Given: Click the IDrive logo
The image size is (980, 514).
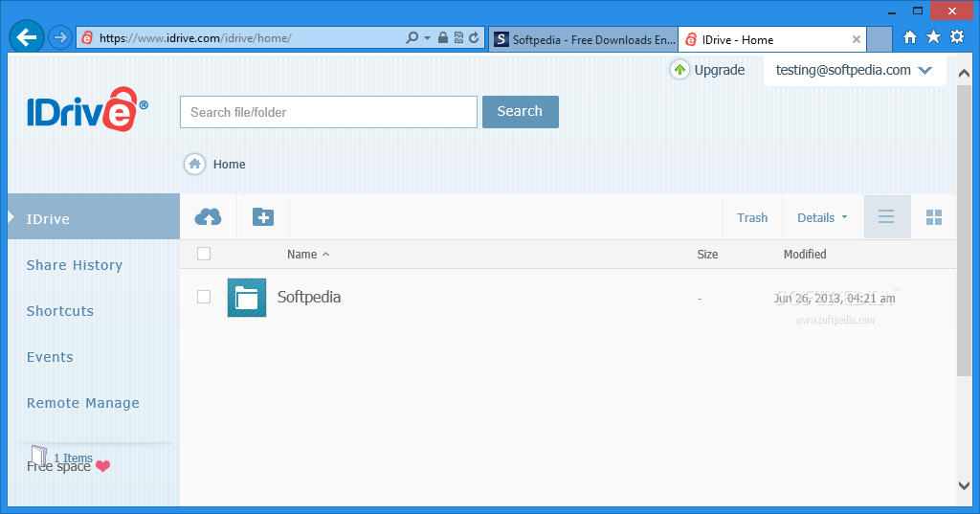Looking at the screenshot, I should [x=87, y=109].
